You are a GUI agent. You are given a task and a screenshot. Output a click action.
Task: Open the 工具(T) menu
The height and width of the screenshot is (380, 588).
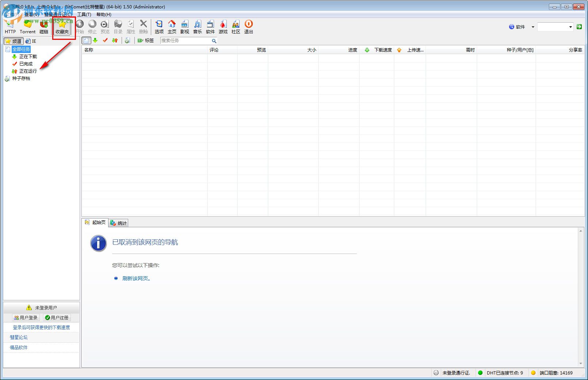pos(84,15)
